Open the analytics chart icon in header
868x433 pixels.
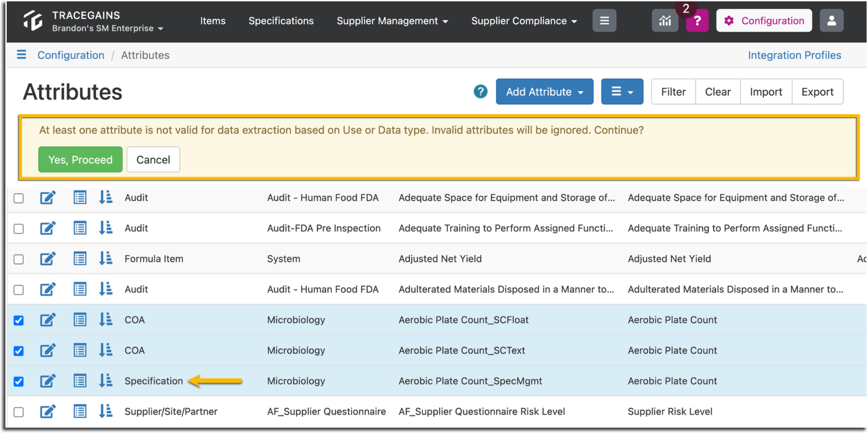(664, 21)
